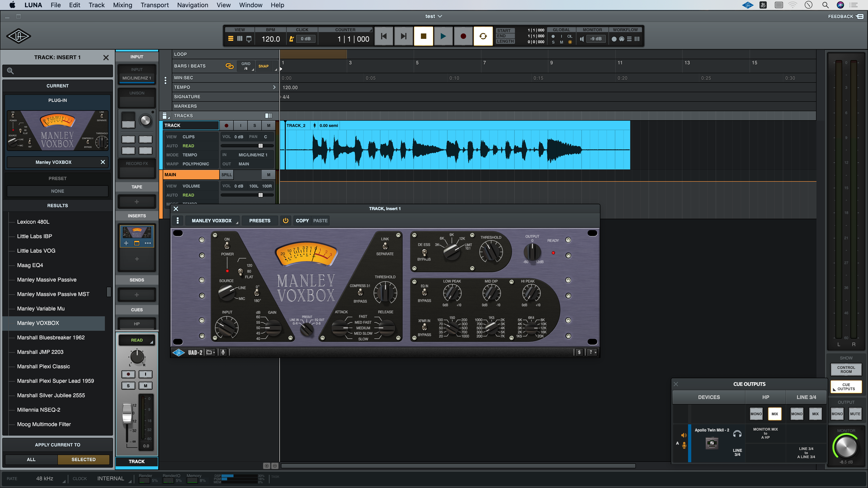Click the channel strip volume fader
Image resolution: width=868 pixels, height=488 pixels.
click(x=127, y=413)
